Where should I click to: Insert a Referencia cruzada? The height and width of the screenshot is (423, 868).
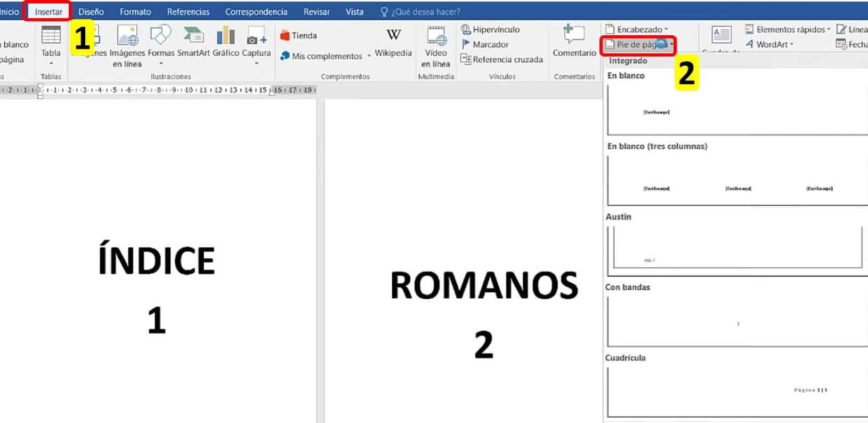tap(502, 59)
